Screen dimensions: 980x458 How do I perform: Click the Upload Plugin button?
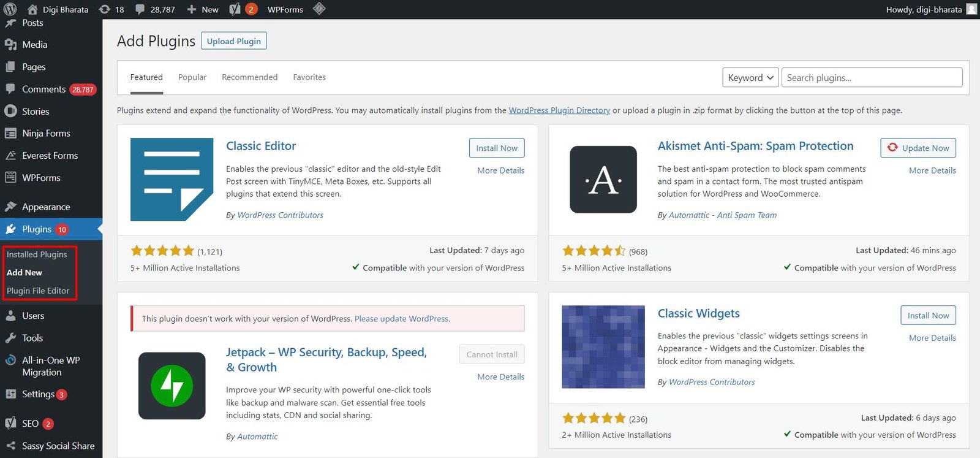pos(233,41)
